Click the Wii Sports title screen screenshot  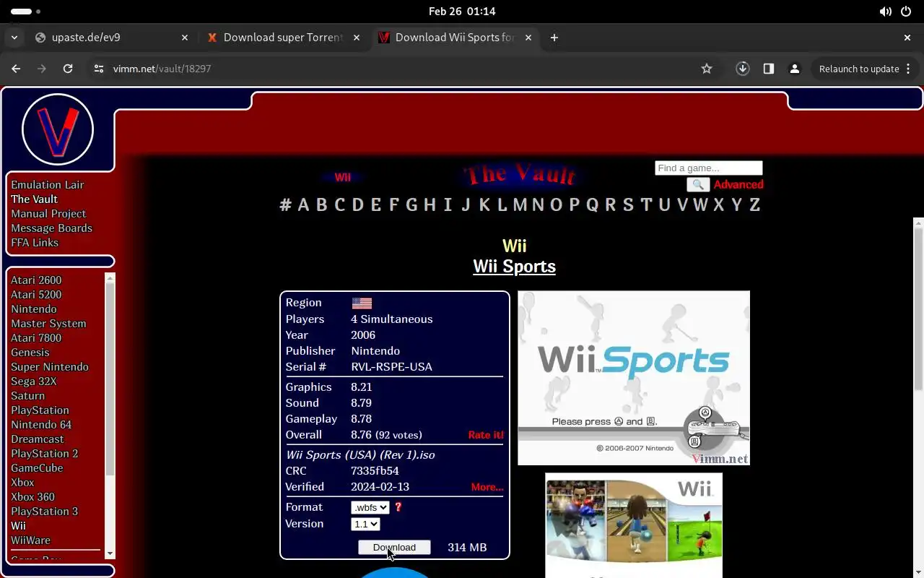point(634,378)
